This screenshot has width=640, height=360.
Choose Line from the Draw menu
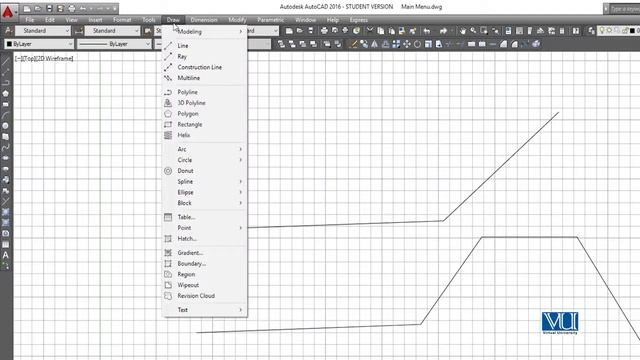point(204,46)
